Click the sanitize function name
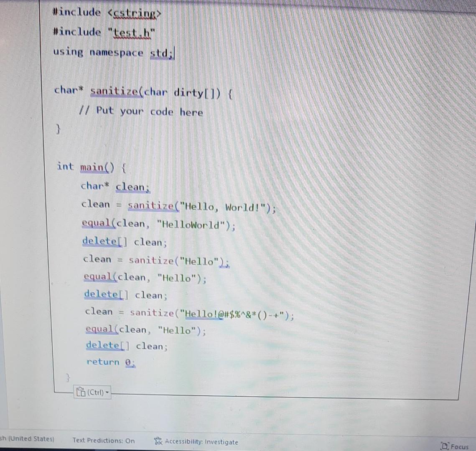The height and width of the screenshot is (451, 476). click(x=114, y=91)
